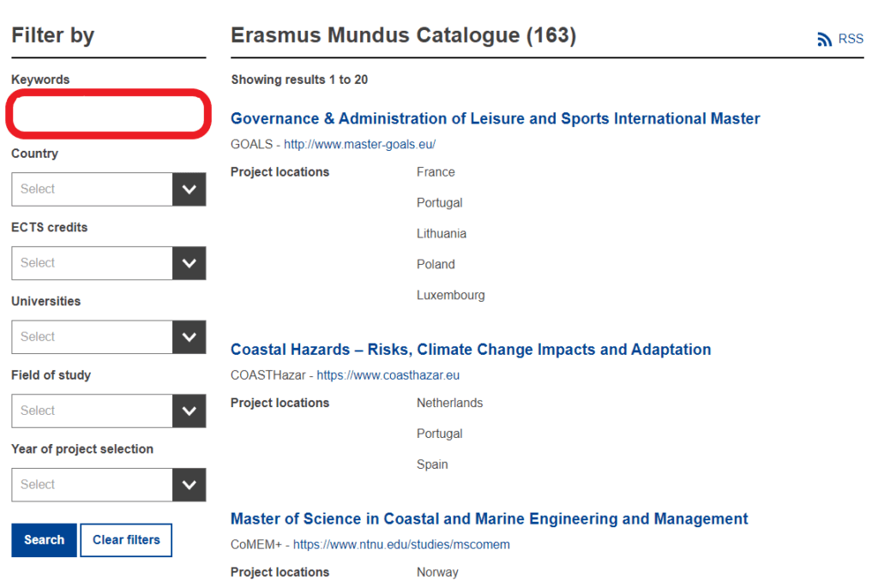Click the 'CoMEM+' acronym text

click(256, 545)
